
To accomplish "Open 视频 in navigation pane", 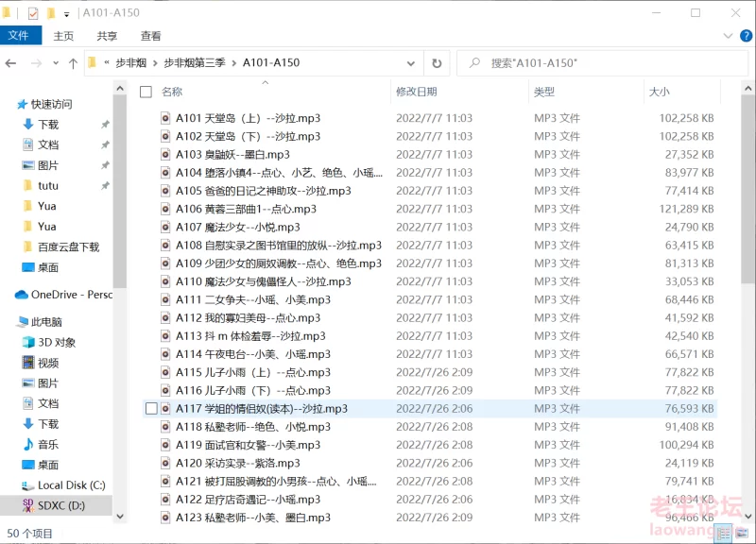I will [x=48, y=363].
